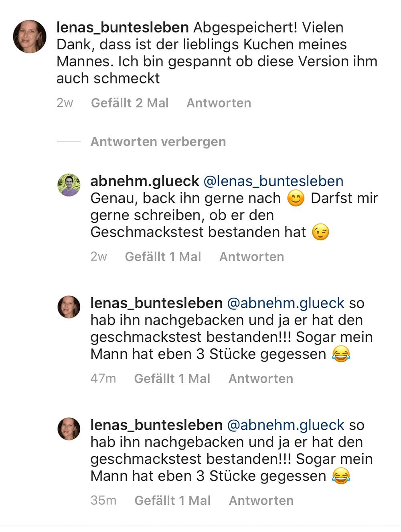Viewport: 401px width, 532px height.
Task: View likes: Gefällt 2 Mal
Action: point(130,103)
